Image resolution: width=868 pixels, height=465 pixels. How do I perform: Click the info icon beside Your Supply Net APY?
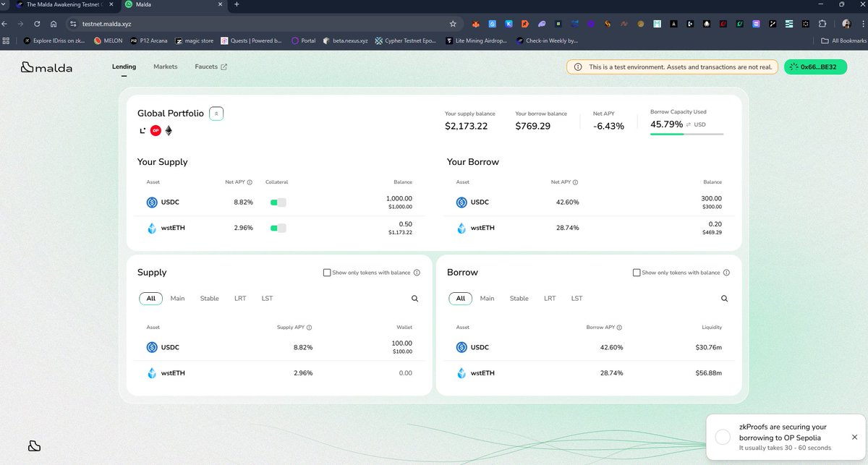[x=250, y=182]
